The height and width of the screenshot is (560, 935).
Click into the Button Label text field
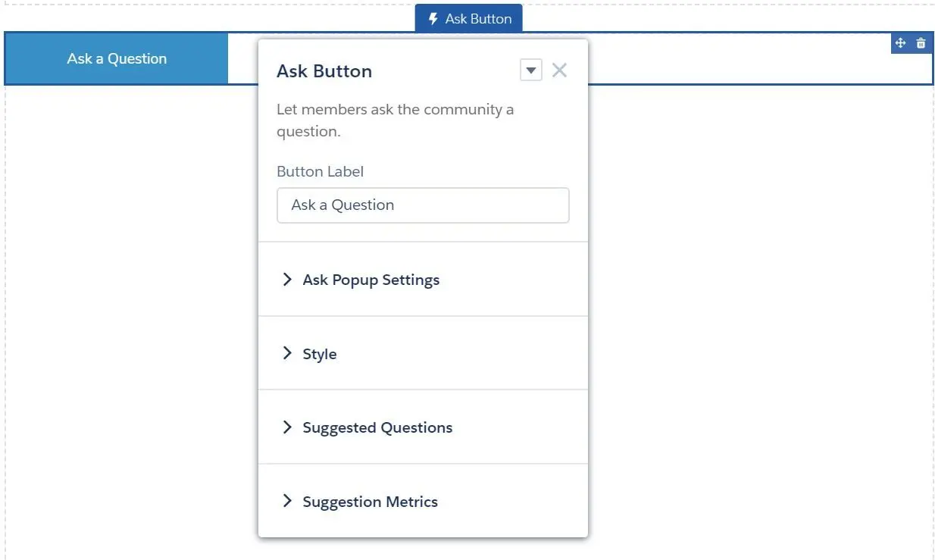coord(423,205)
